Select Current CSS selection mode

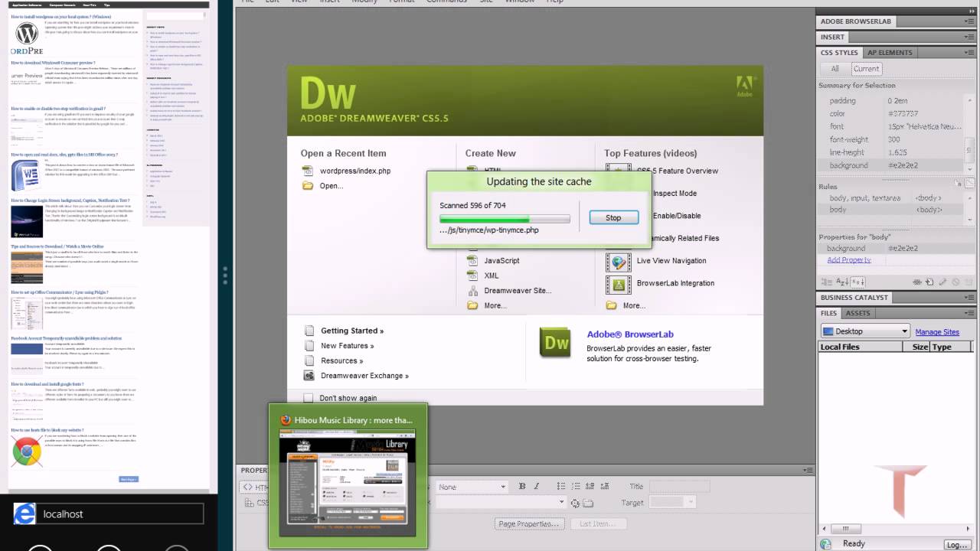point(866,68)
